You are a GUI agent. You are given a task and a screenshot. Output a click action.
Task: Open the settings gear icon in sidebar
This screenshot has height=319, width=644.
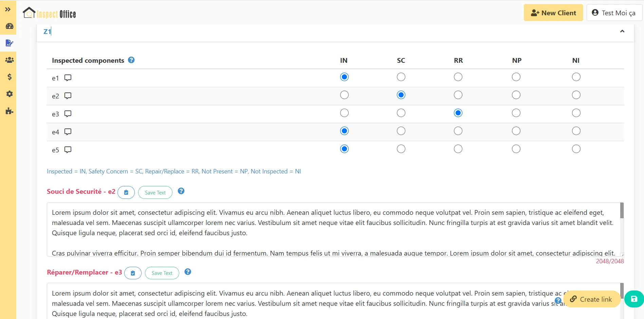(10, 94)
